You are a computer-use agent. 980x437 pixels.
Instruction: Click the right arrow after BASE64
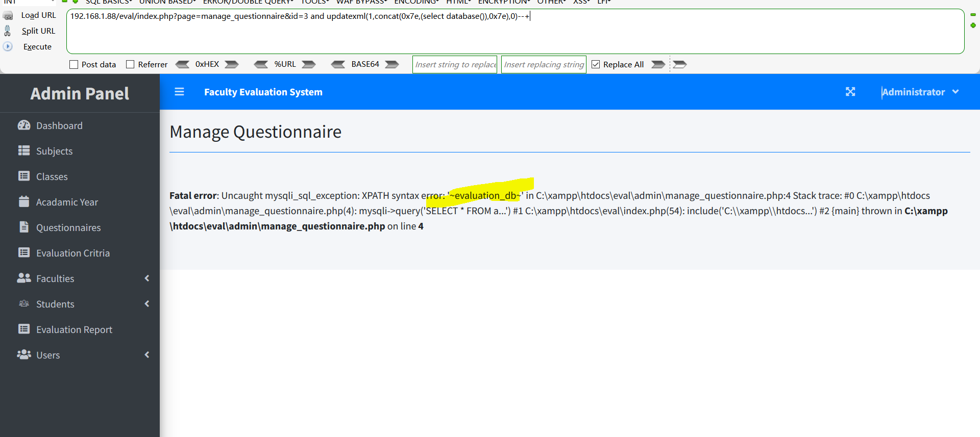392,64
